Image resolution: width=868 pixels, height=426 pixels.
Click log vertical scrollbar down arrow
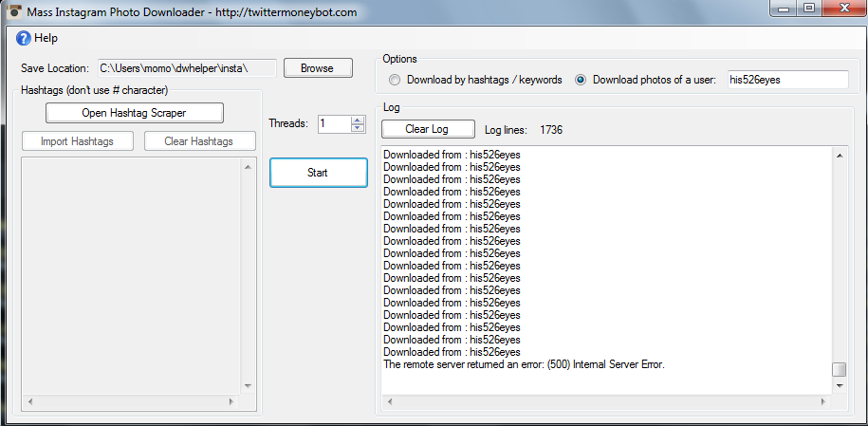click(x=840, y=385)
